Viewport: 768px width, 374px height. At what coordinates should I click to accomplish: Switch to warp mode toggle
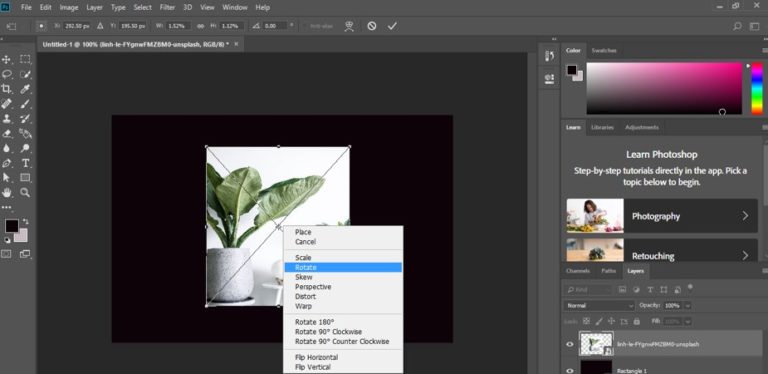(x=349, y=26)
